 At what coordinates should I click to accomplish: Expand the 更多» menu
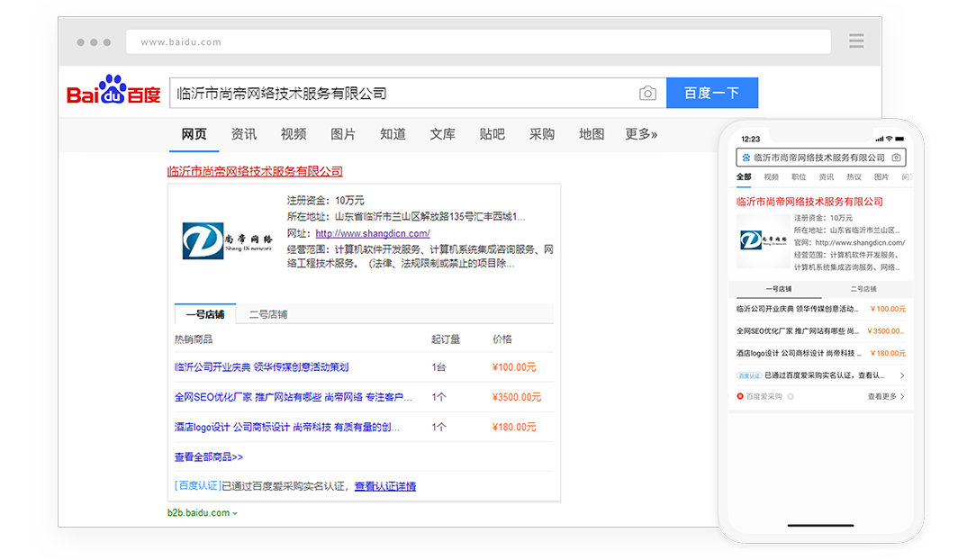click(x=641, y=134)
